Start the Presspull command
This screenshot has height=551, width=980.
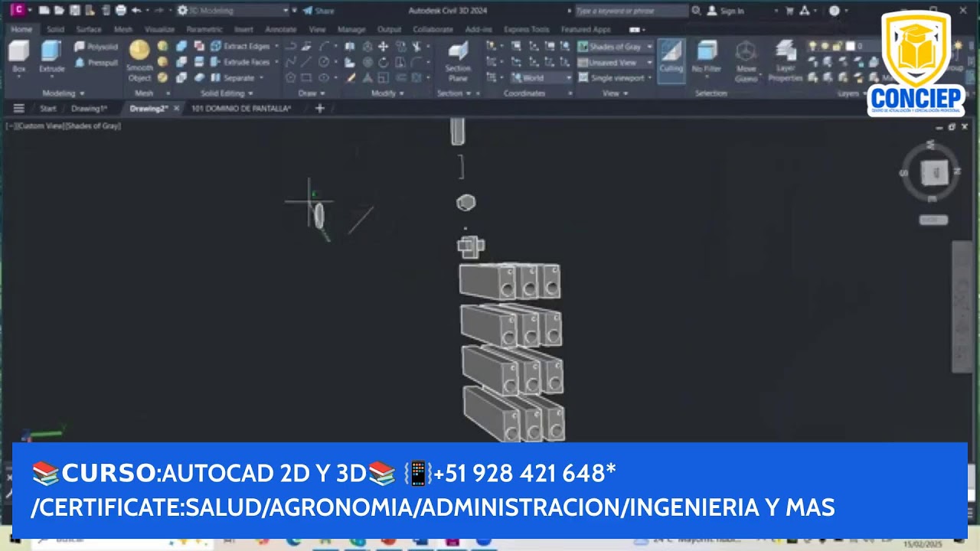click(96, 63)
